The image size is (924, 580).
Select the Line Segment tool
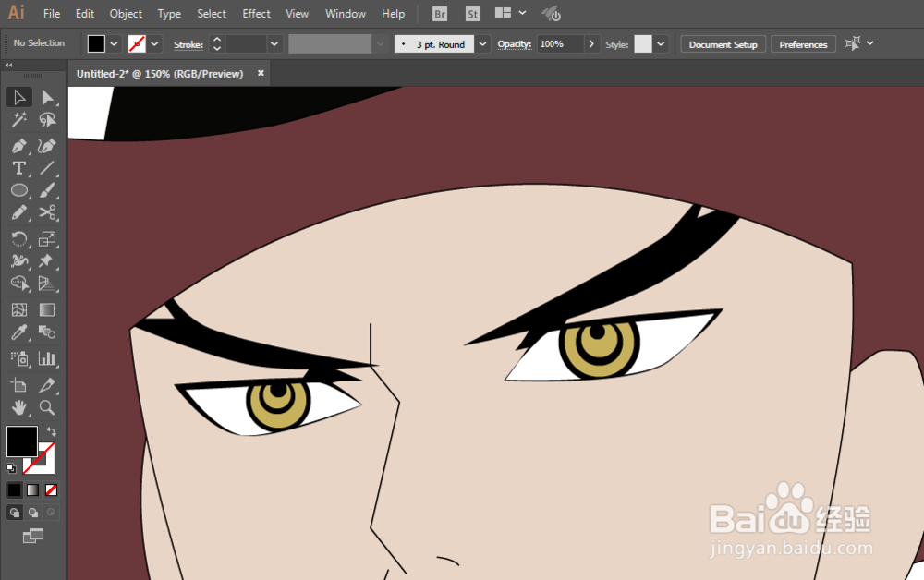[47, 168]
